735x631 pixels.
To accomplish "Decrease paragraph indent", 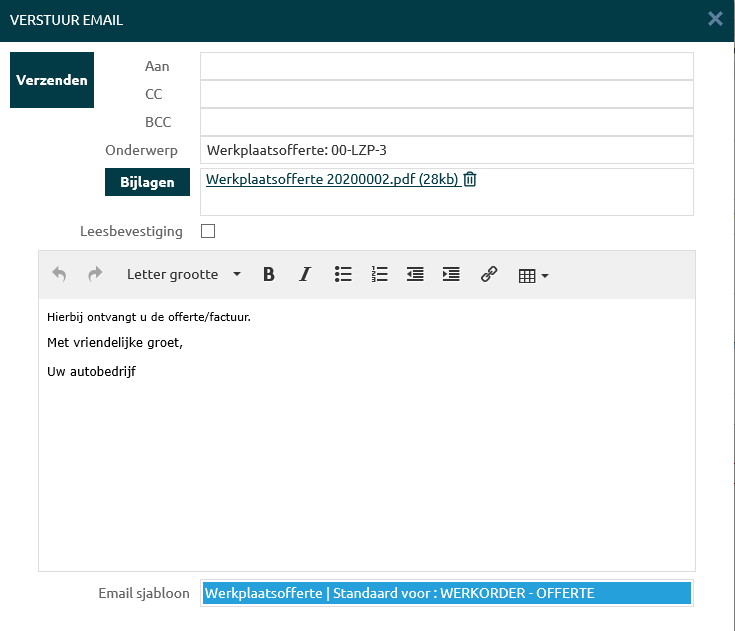I will click(415, 274).
